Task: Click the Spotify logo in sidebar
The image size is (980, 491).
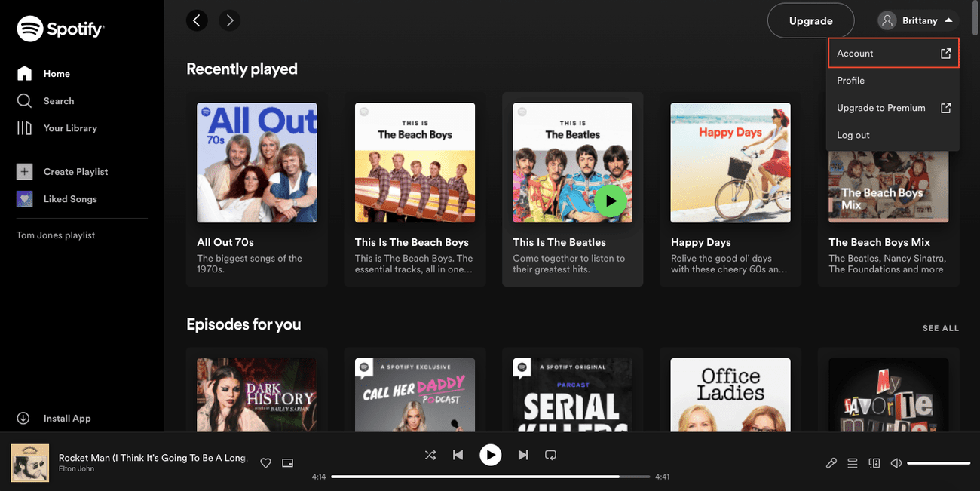Action: click(x=60, y=29)
